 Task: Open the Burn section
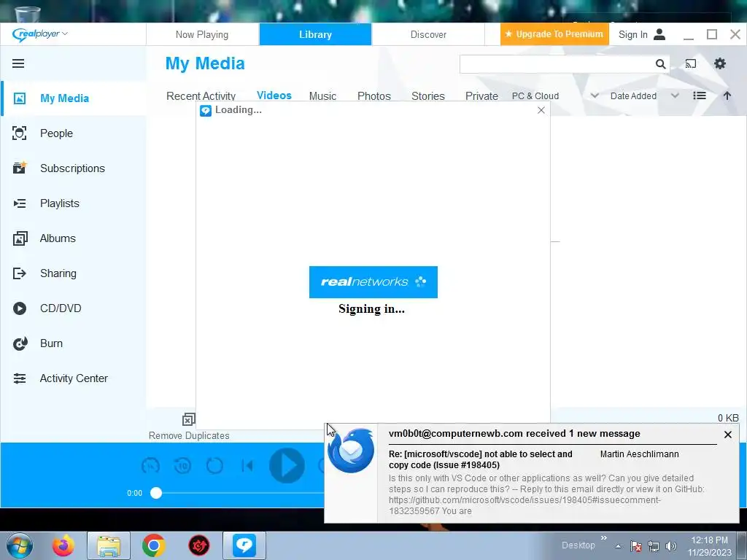pyautogui.click(x=74, y=343)
